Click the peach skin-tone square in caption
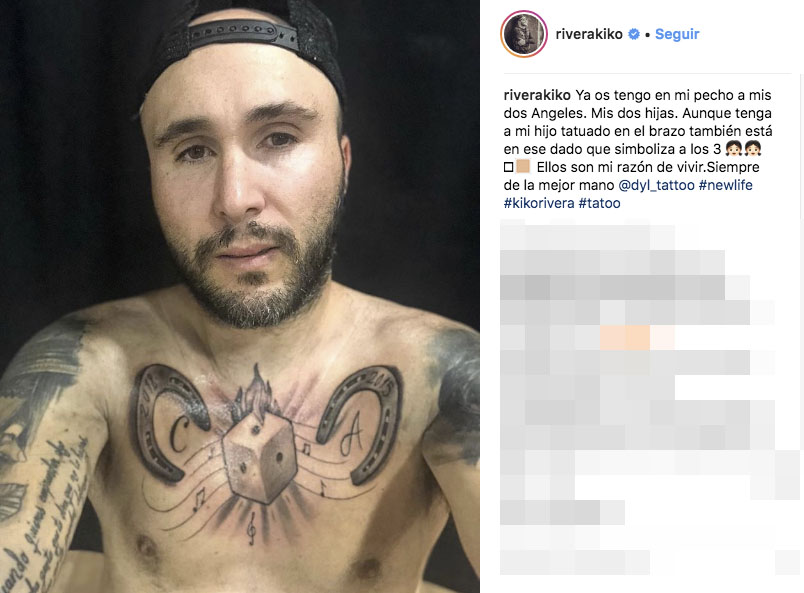Image resolution: width=804 pixels, height=593 pixels. [522, 167]
